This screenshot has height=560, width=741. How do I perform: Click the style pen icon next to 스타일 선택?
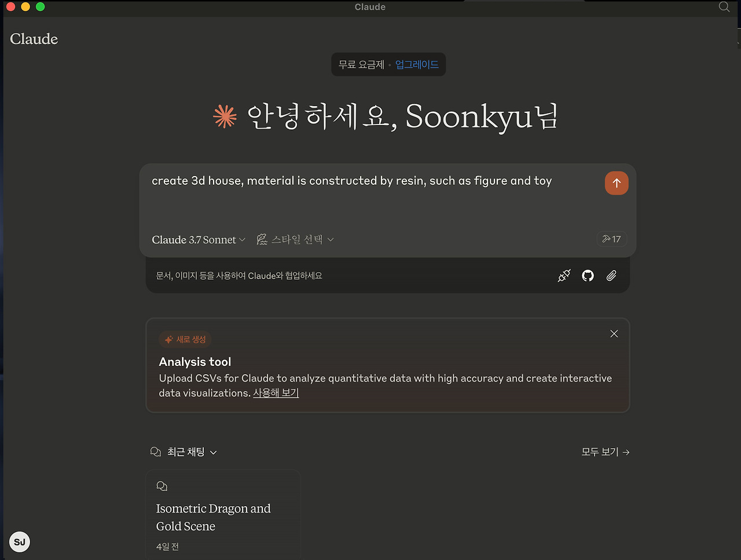pyautogui.click(x=262, y=239)
